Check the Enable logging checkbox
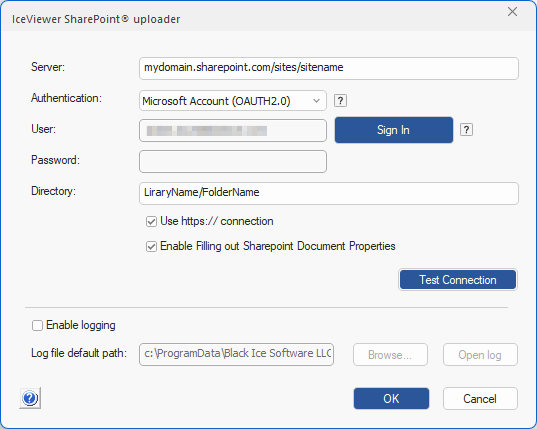This screenshot has width=537, height=429. 37,325
